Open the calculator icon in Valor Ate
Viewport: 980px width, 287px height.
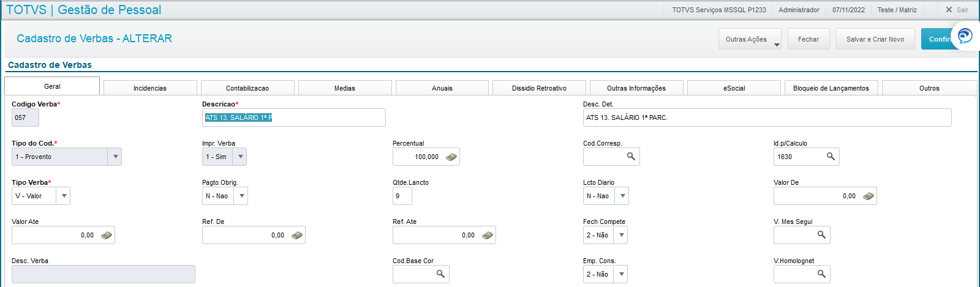coord(107,236)
